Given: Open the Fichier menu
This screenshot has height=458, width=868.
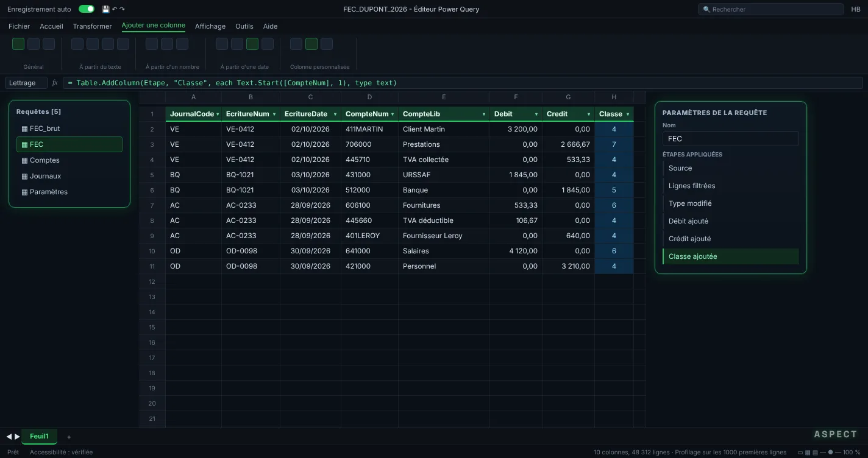Looking at the screenshot, I should pyautogui.click(x=20, y=26).
